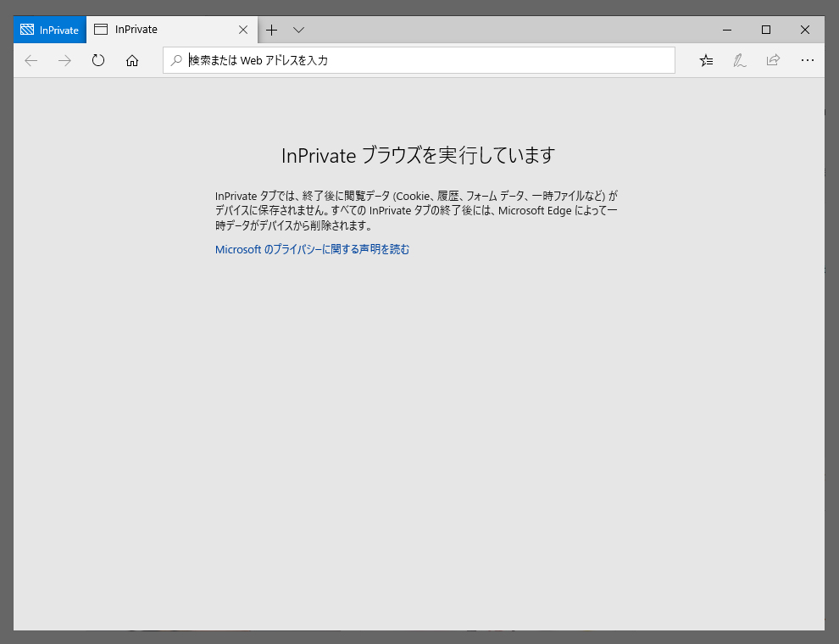Click the search magnifier icon in address bar
Image resolution: width=839 pixels, height=644 pixels.
click(x=176, y=60)
